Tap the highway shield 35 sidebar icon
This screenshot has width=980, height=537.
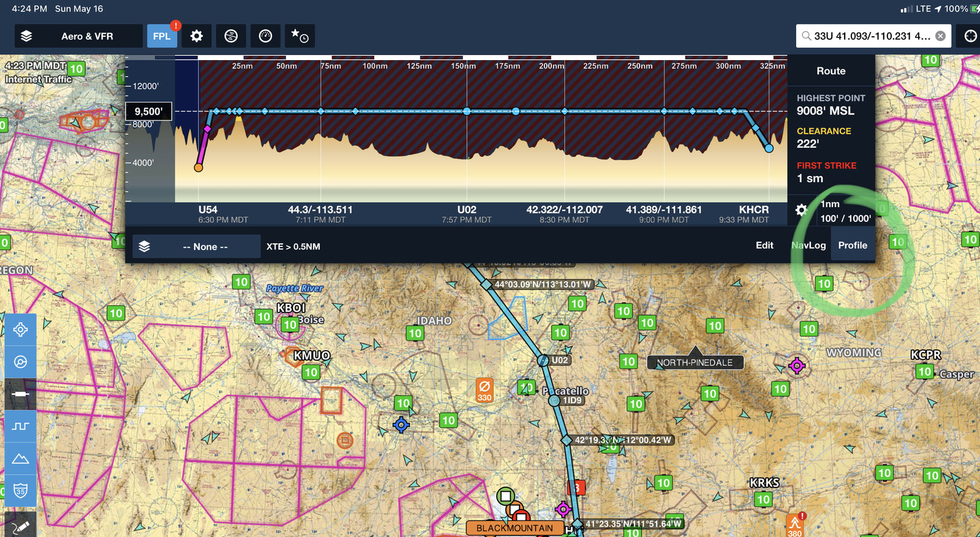coord(20,491)
